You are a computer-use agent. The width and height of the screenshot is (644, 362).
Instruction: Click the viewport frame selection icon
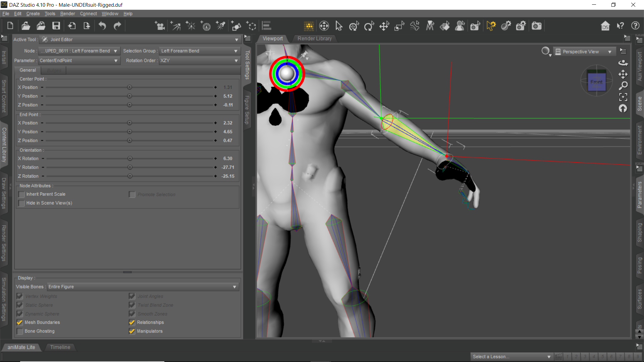click(623, 97)
